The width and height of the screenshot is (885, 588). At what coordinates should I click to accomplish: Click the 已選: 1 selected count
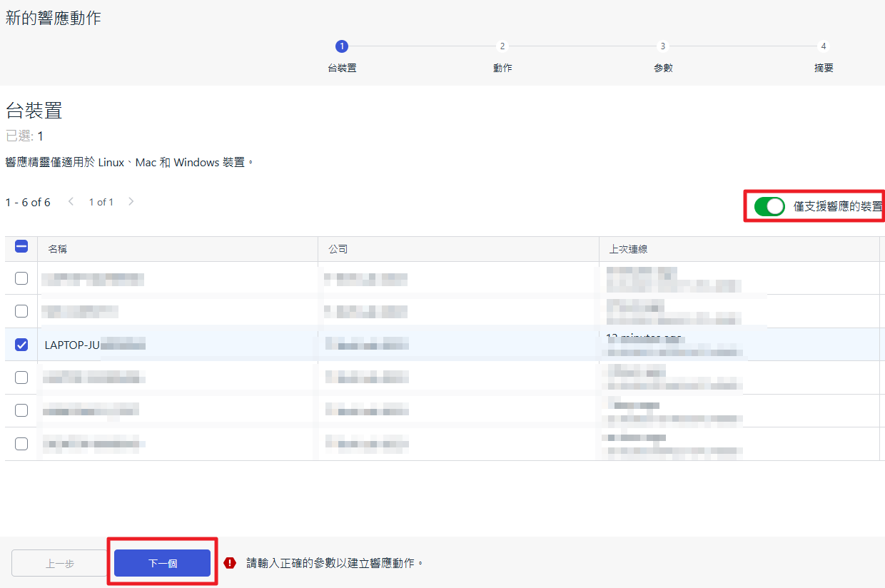tap(24, 136)
